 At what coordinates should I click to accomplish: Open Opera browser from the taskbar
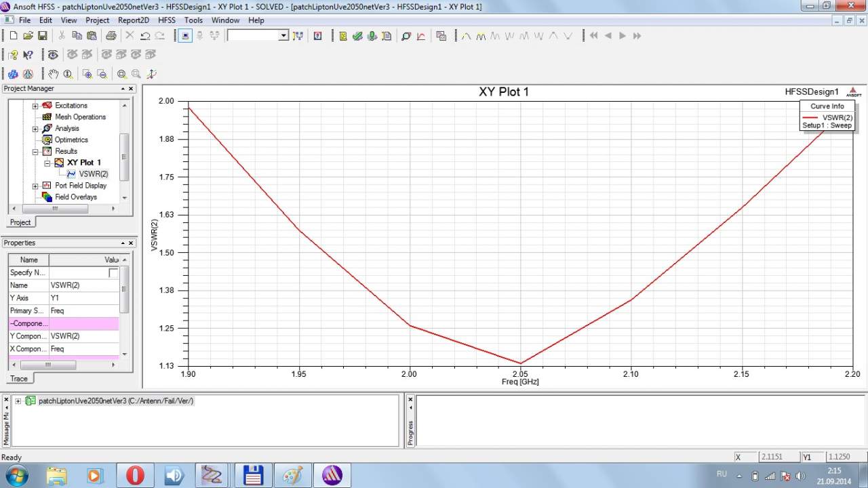pos(135,475)
